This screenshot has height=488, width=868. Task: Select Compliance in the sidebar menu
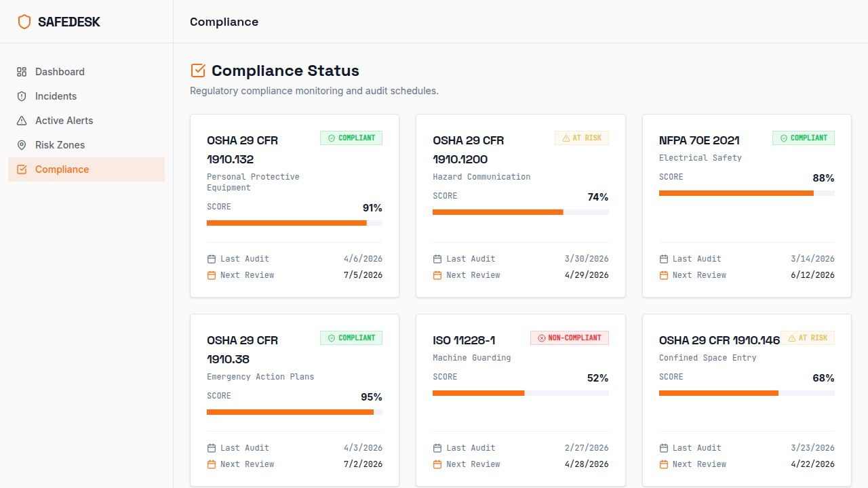pyautogui.click(x=62, y=169)
